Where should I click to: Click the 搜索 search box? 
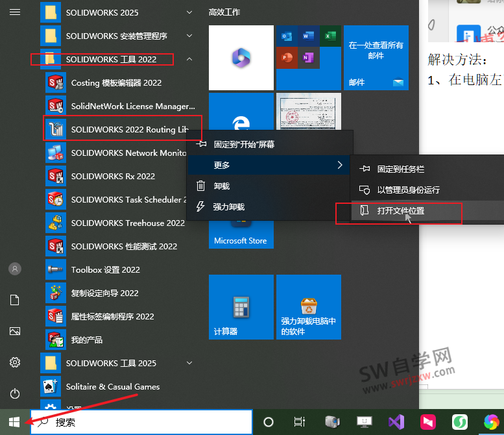point(141,422)
